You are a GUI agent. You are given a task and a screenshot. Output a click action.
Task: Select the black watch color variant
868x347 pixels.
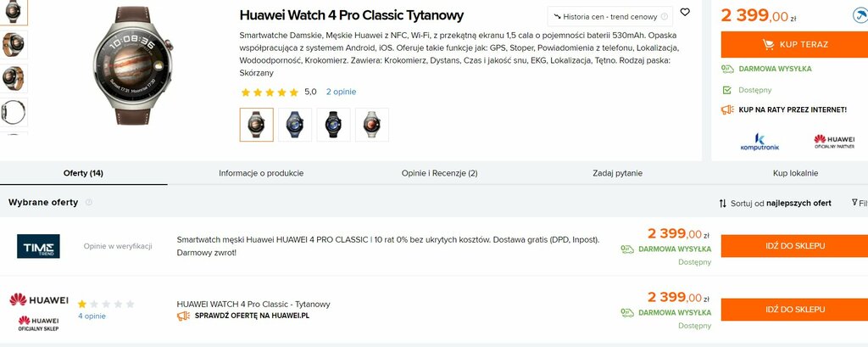coord(333,125)
